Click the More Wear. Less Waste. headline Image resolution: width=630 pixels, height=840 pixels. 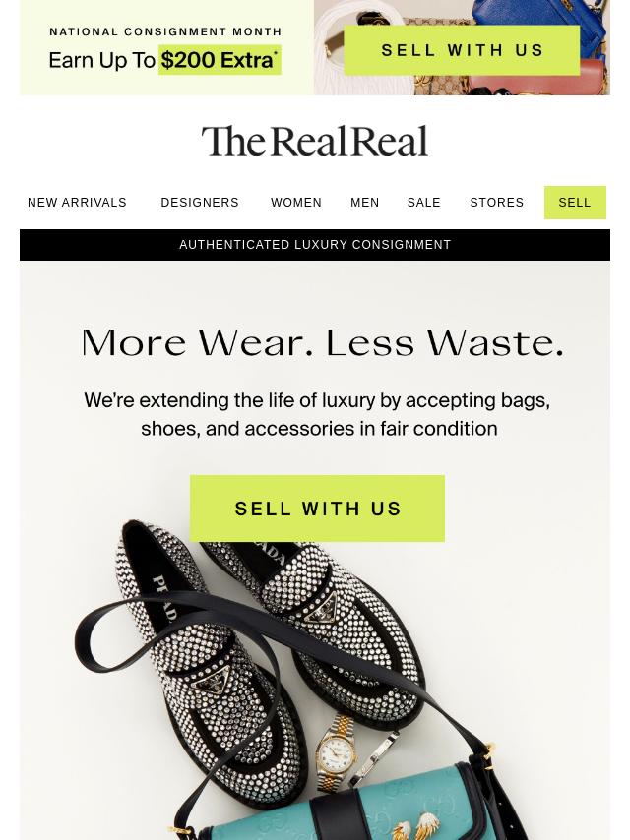pyautogui.click(x=322, y=343)
